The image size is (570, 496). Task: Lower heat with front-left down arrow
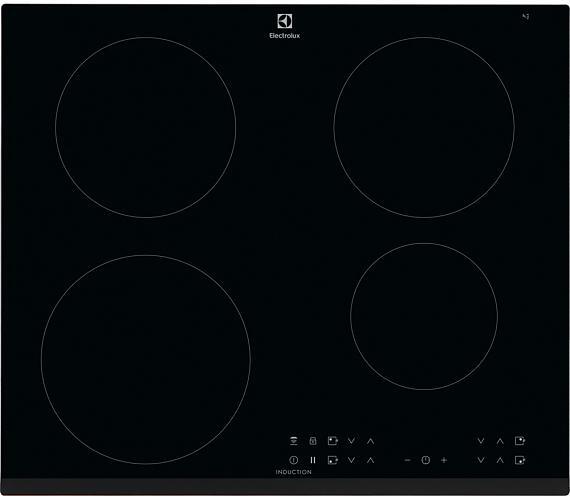pyautogui.click(x=351, y=460)
